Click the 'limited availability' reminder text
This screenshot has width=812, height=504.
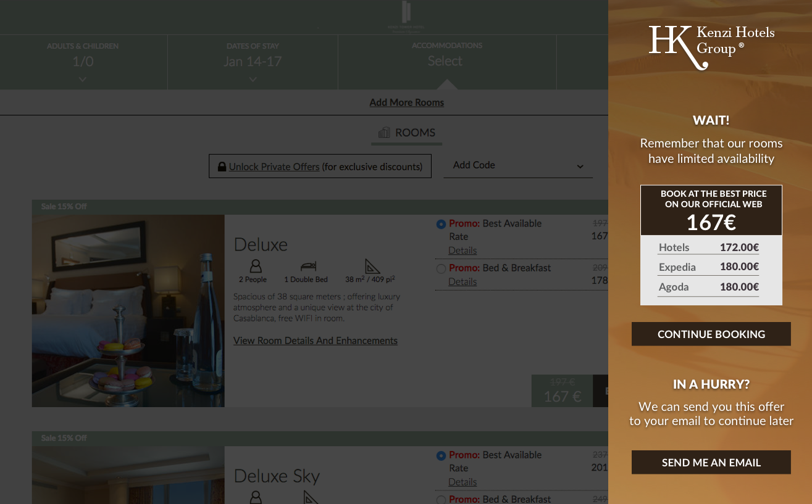711,151
